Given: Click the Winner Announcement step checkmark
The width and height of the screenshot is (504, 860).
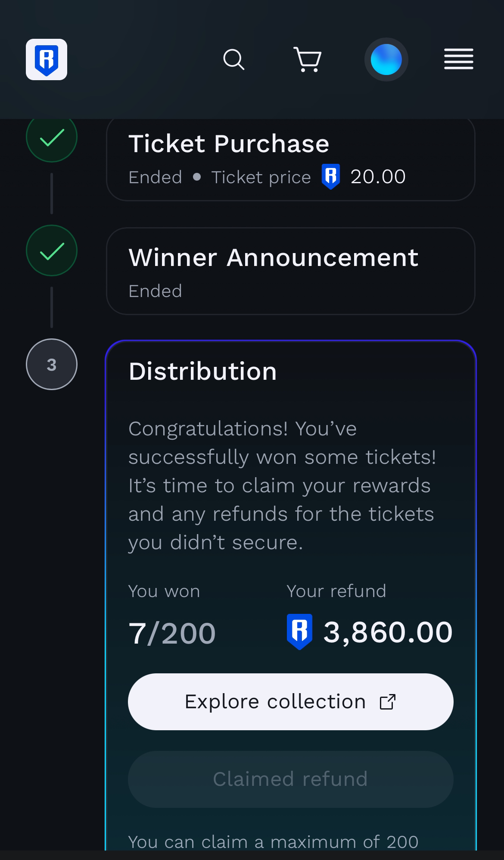Looking at the screenshot, I should [x=52, y=251].
